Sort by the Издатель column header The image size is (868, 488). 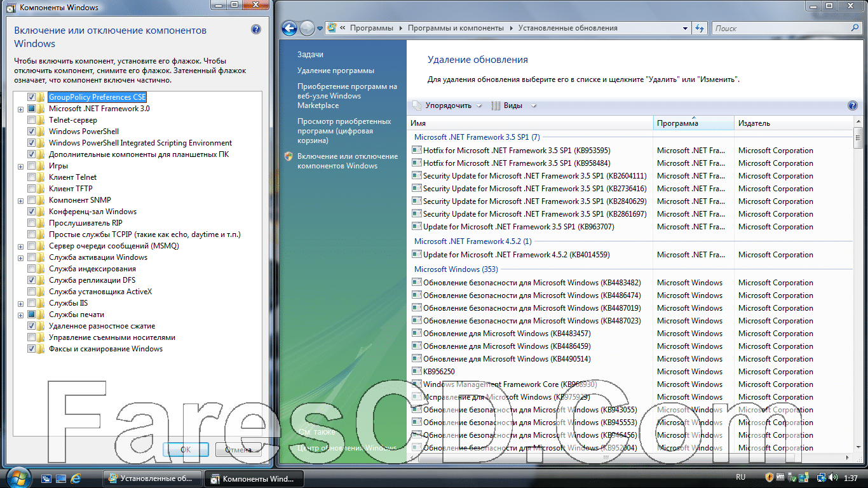[x=794, y=123]
